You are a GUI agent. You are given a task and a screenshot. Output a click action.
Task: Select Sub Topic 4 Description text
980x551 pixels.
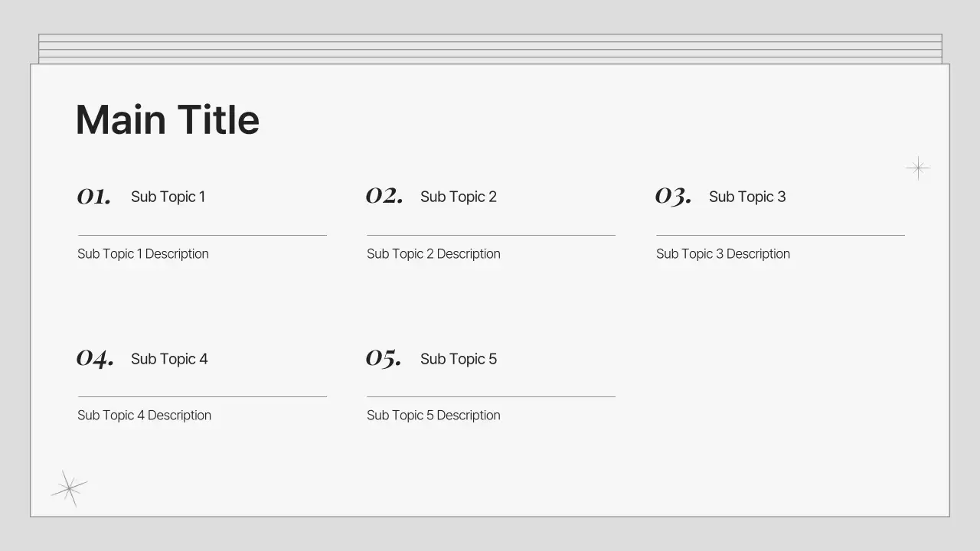coord(144,416)
